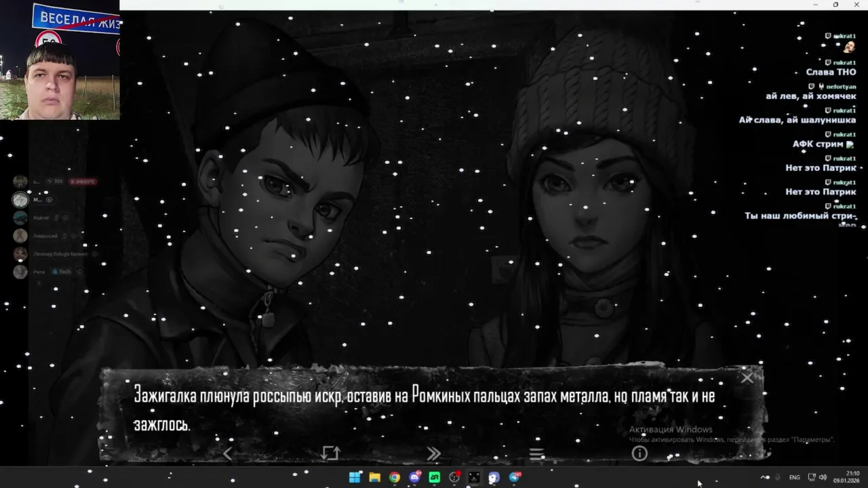Screen dimensions: 868x488
Task: Open the info circle icon
Action: tap(639, 453)
